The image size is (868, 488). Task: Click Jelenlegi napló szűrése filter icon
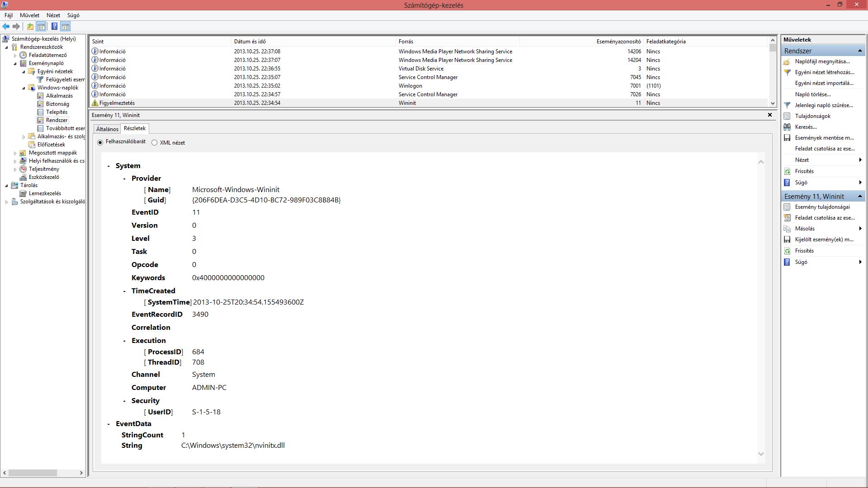point(787,105)
